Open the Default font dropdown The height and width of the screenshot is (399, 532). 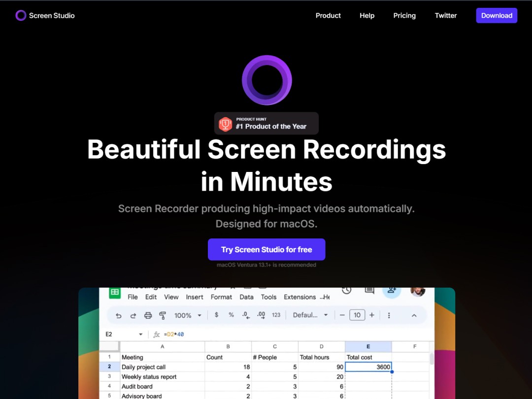(x=310, y=315)
